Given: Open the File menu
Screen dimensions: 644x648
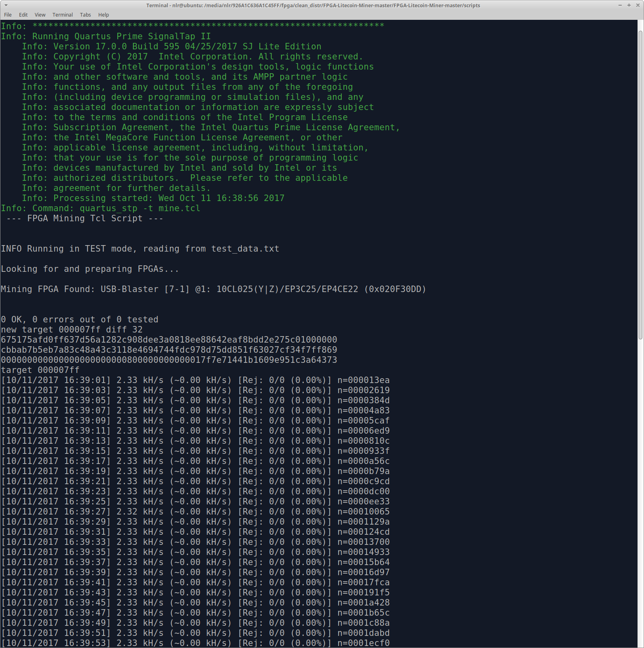Looking at the screenshot, I should (8, 15).
